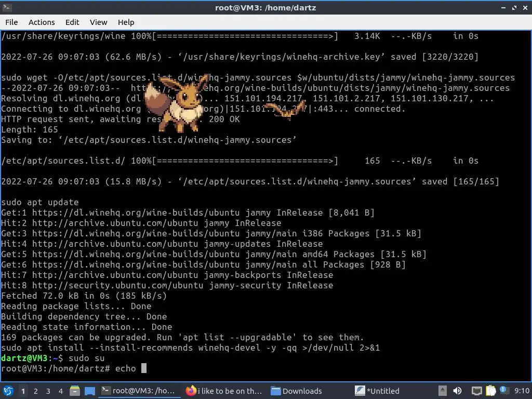Click 'Reading package lists... Done' line

tap(76, 306)
